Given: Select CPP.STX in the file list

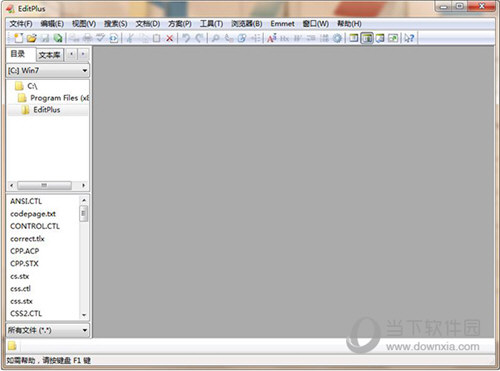Looking at the screenshot, I should (x=24, y=263).
